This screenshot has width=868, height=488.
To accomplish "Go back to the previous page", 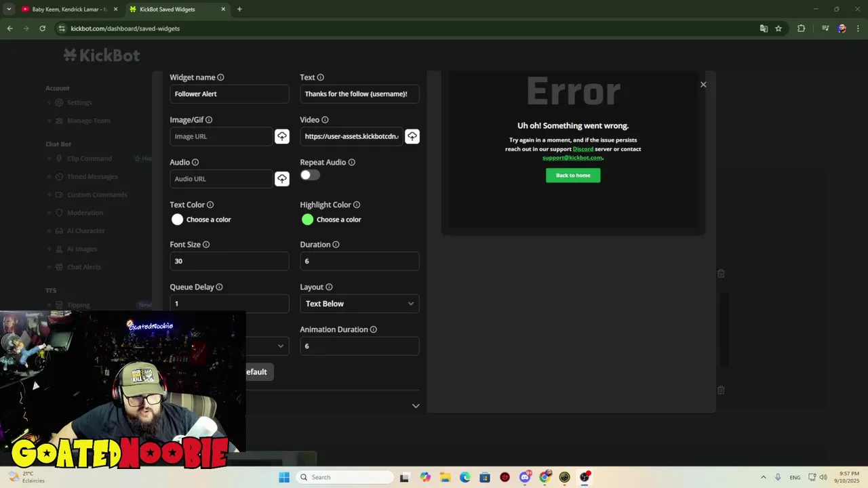I will pyautogui.click(x=10, y=28).
